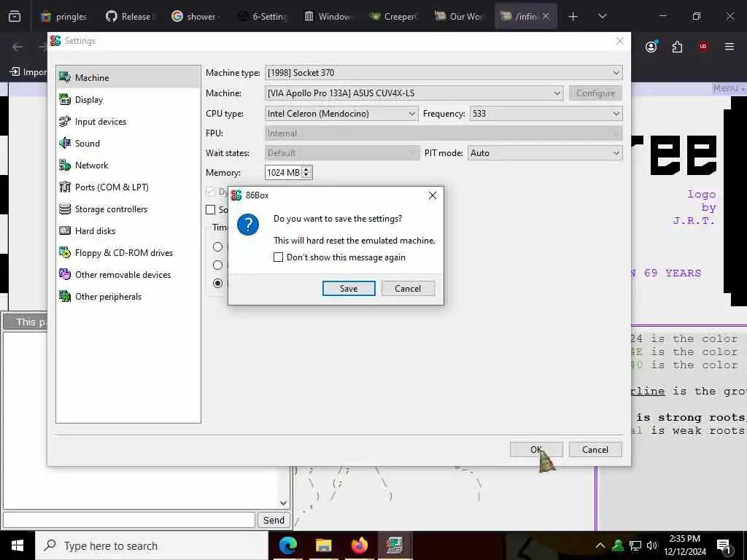Toggle the unchecked Machine settings checkbox
This screenshot has height=560, width=747.
click(210, 209)
